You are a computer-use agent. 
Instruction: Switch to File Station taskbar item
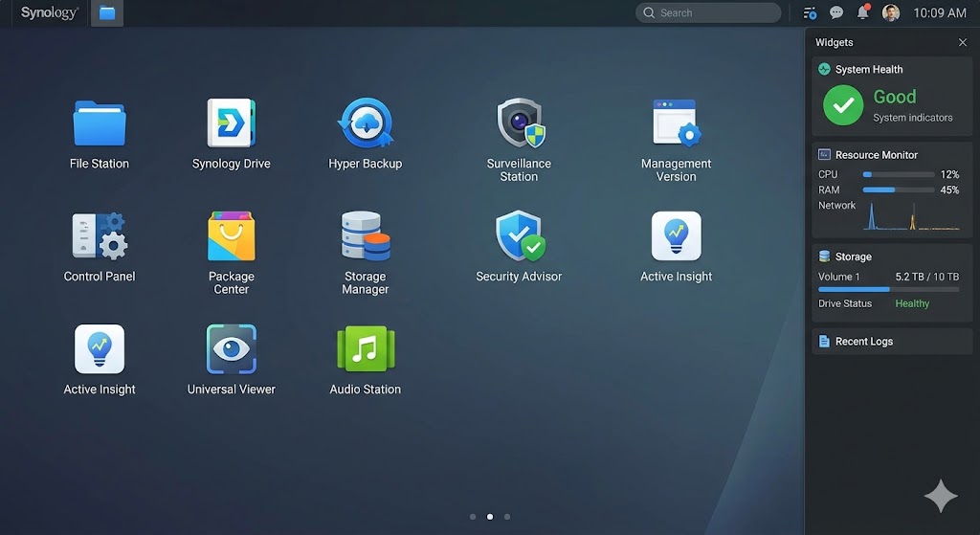point(107,13)
